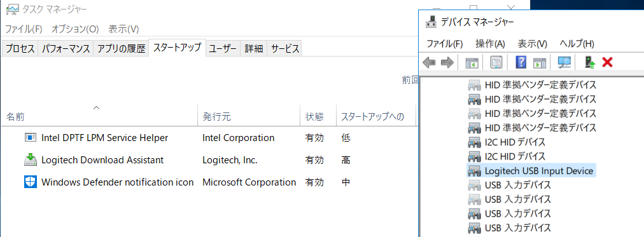Click タスク マネージャー window title text
Screen dimensions: 644x237
[54, 9]
